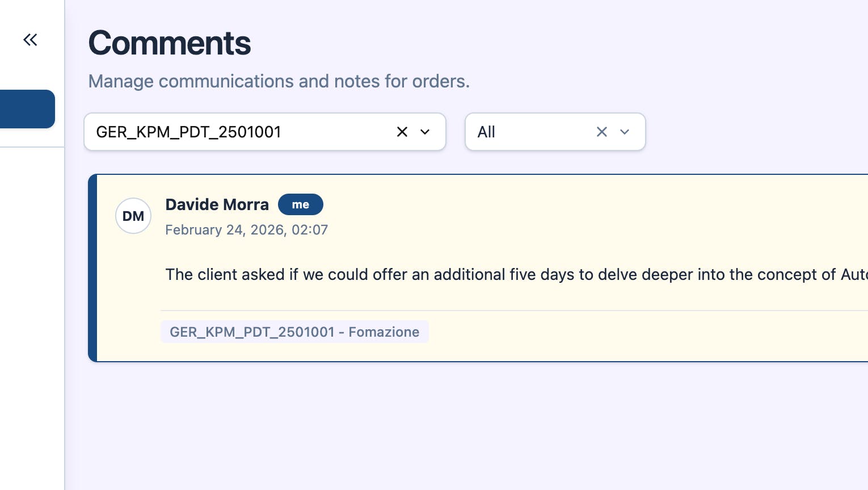Viewport: 868px width, 490px height.
Task: Expand the GER_KPM_PDT_2501001 order dropdown
Action: 425,132
